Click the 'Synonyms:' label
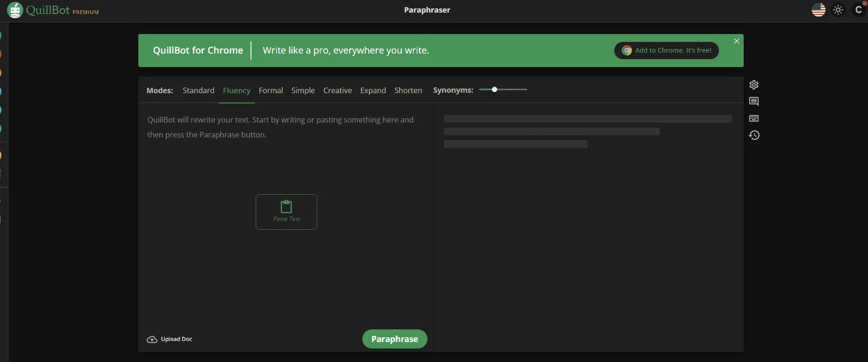The image size is (868, 362). [x=453, y=90]
